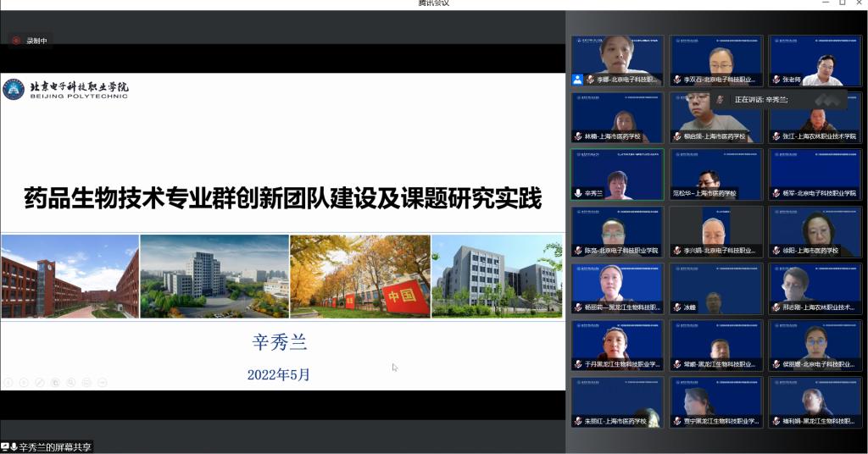Click the muted mic icon beside 朱丽红

click(578, 421)
